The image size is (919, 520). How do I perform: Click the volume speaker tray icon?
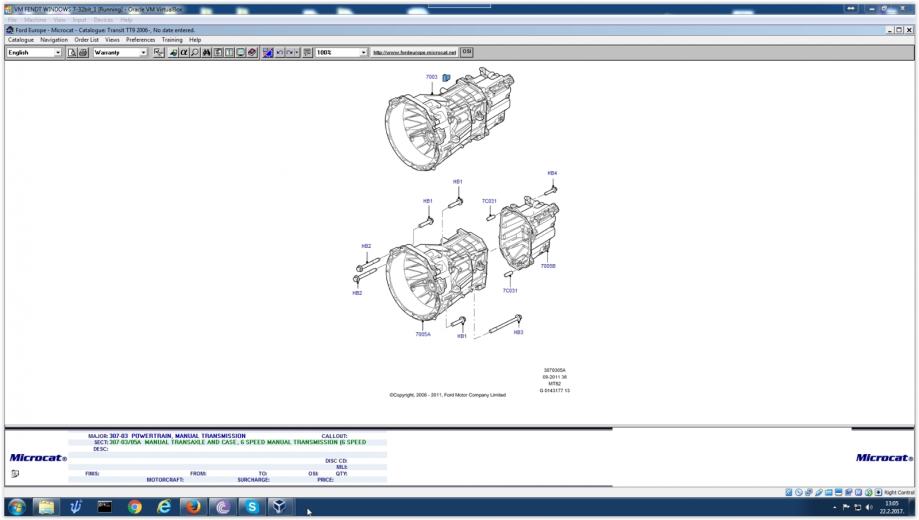click(x=869, y=507)
